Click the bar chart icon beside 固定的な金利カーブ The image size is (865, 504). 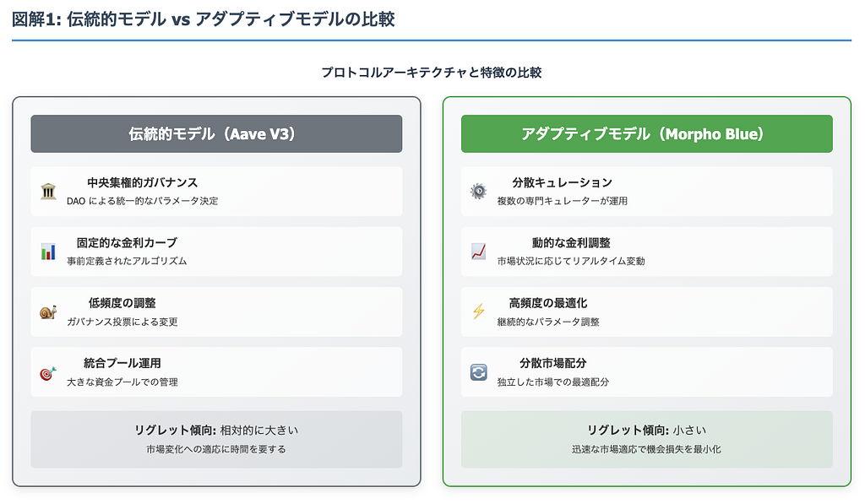point(48,252)
